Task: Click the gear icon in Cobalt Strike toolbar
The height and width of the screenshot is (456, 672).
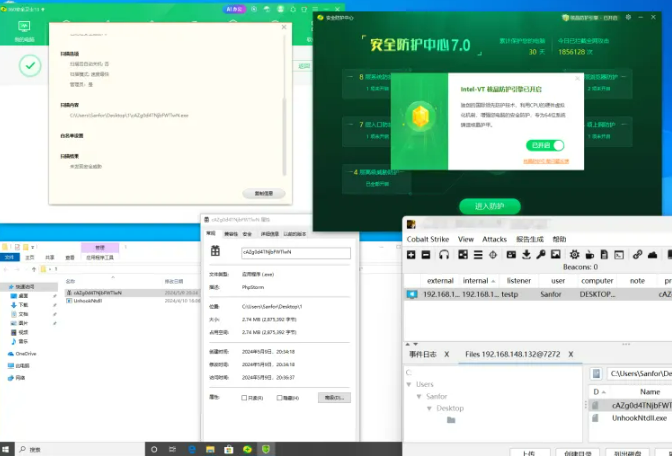Action: coord(574,255)
